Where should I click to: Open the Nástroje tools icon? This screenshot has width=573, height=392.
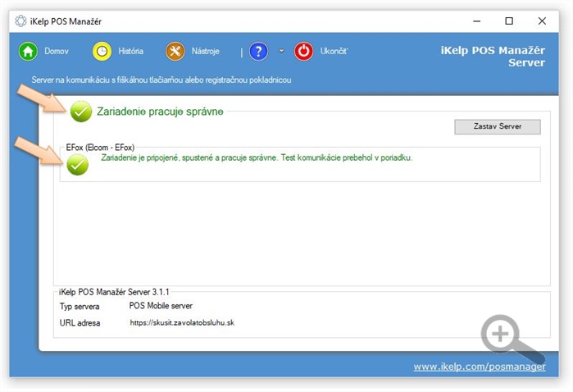175,51
